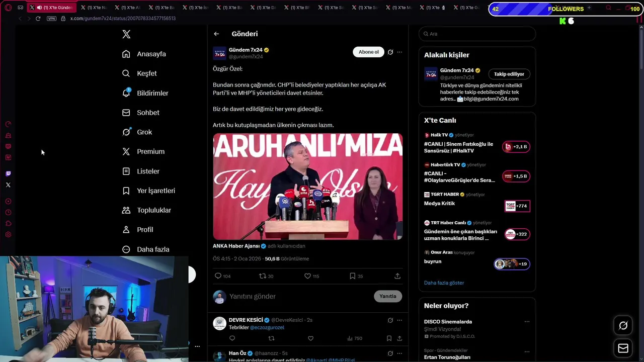The height and width of the screenshot is (362, 644).
Task: Open X icon in the browser sidebar
Action: (x=8, y=185)
